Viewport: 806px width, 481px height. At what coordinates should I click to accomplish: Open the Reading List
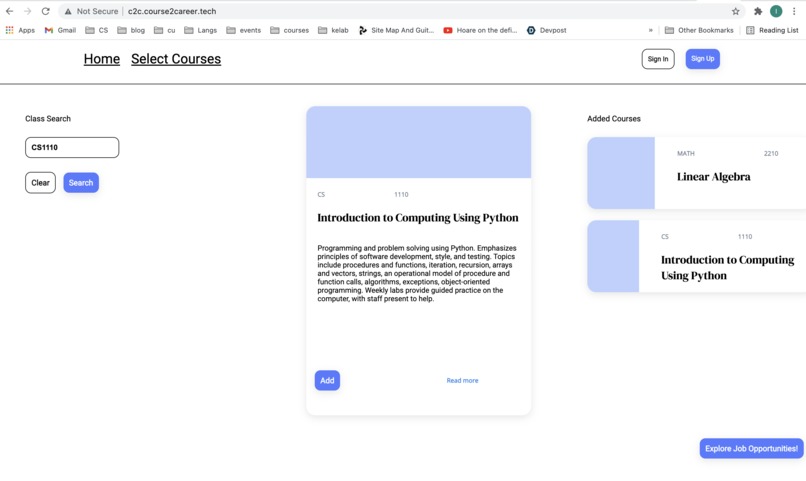click(773, 30)
